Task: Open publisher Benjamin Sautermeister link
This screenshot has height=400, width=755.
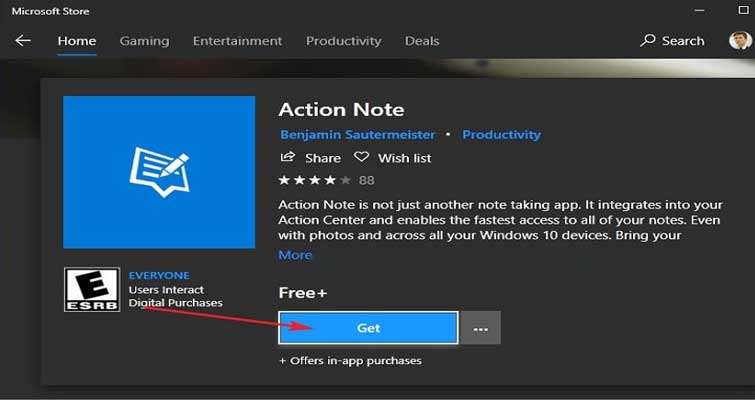Action: 357,135
